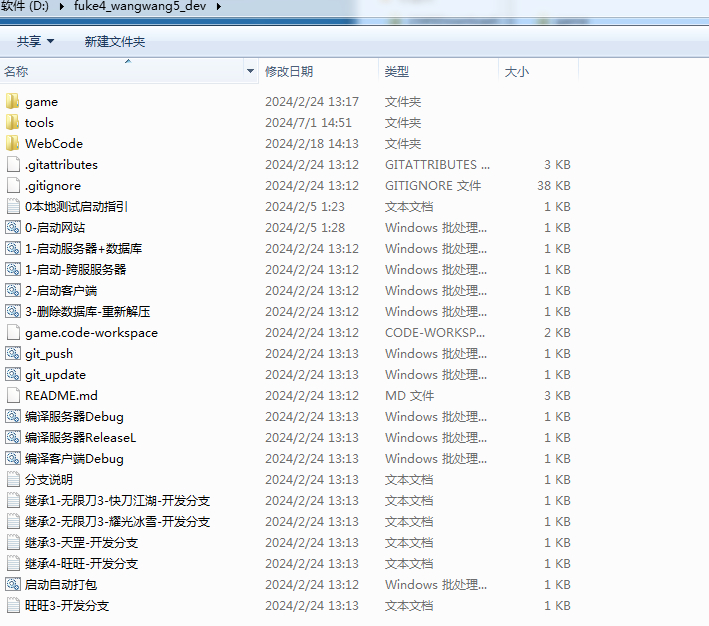Click the README.md file icon
The image size is (709, 626).
coord(13,395)
